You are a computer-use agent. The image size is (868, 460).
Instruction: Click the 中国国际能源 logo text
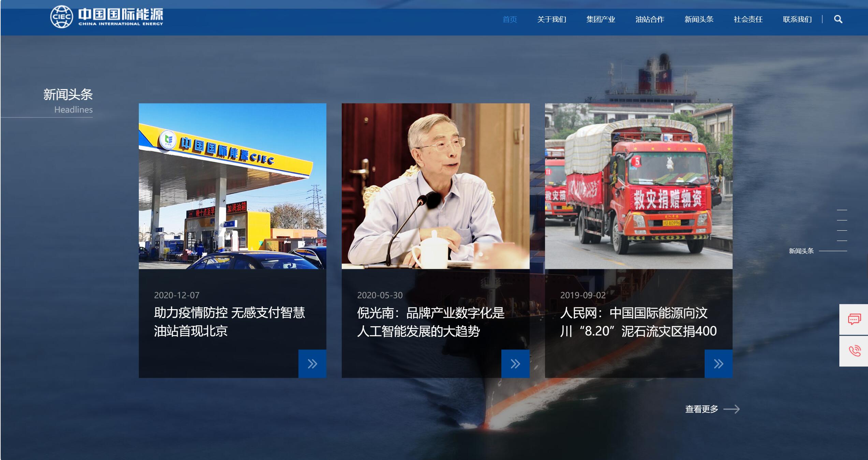[121, 17]
